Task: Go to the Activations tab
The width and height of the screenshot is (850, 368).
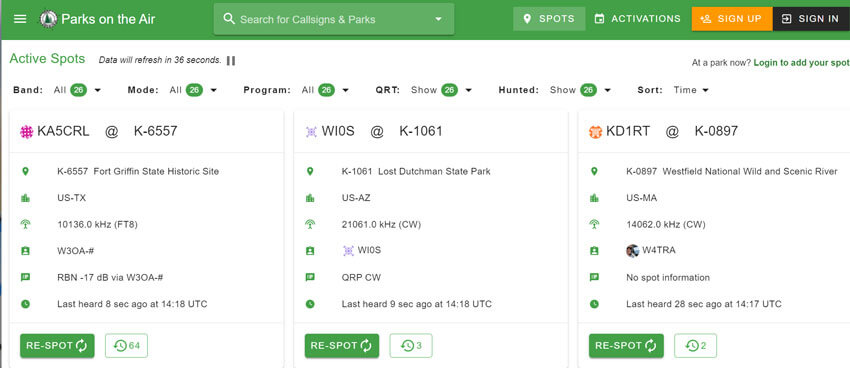Action: coord(638,19)
